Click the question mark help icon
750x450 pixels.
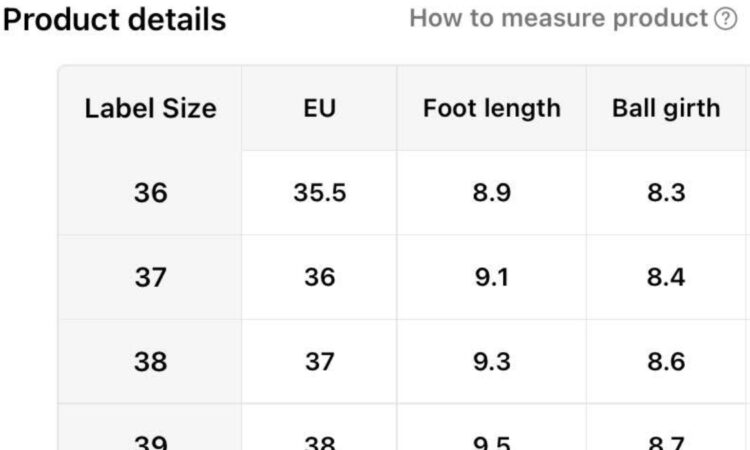[x=726, y=19]
